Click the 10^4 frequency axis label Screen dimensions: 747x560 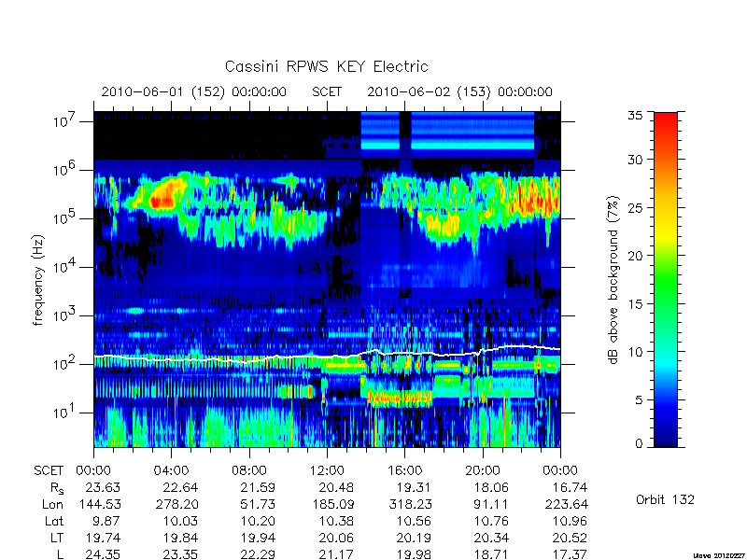click(65, 267)
